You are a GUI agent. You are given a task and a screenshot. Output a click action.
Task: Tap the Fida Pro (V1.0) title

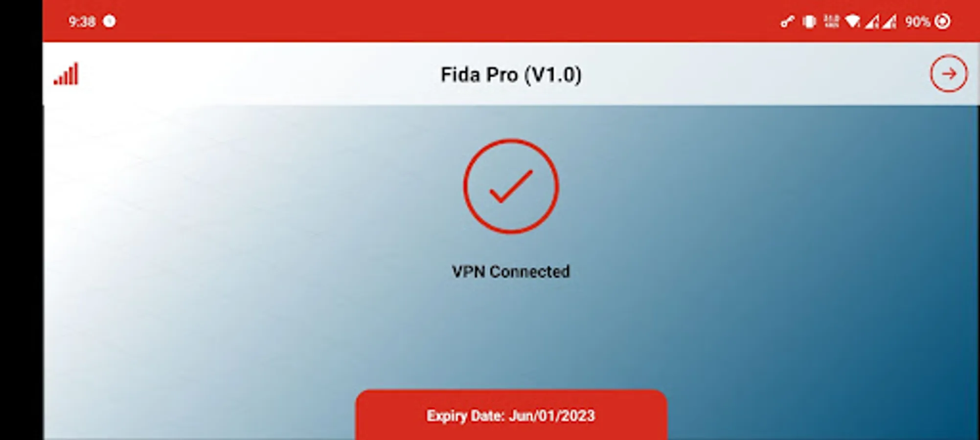[511, 75]
